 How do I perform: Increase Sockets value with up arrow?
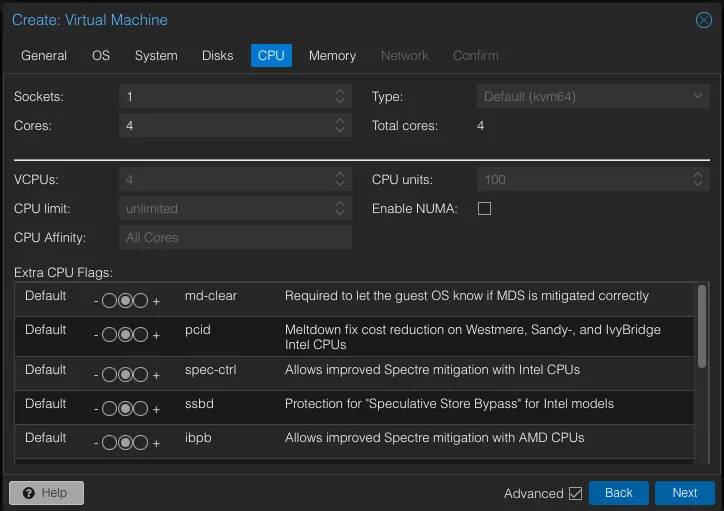(340, 92)
